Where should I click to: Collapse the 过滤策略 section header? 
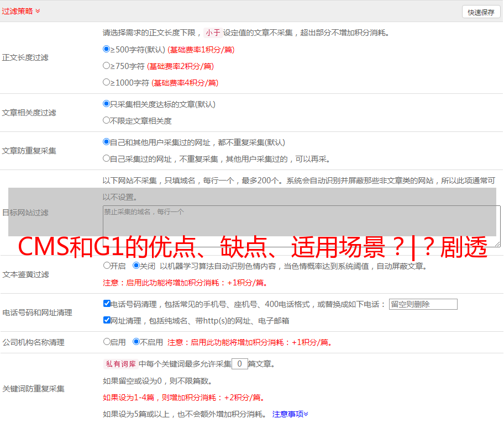pos(20,11)
